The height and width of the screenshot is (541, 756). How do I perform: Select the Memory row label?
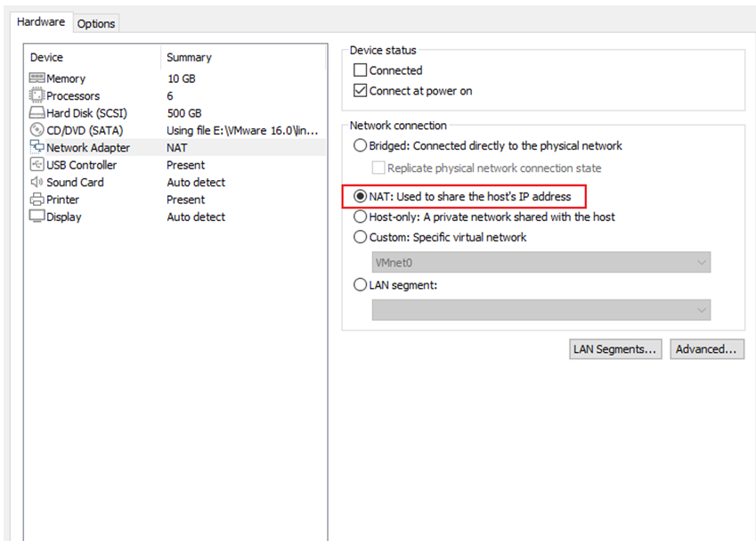point(66,78)
